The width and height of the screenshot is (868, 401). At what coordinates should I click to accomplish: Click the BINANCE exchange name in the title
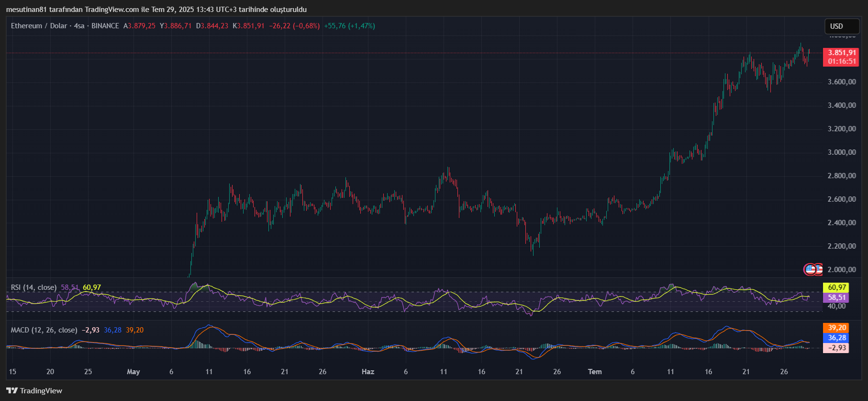(x=105, y=26)
